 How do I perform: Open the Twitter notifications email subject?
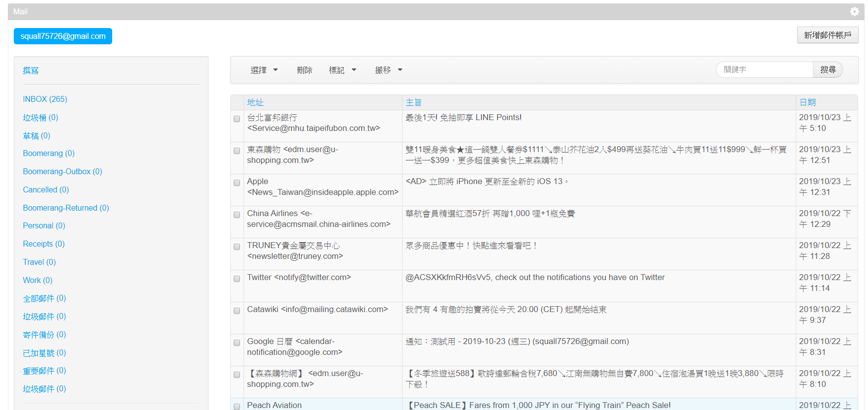pos(535,277)
